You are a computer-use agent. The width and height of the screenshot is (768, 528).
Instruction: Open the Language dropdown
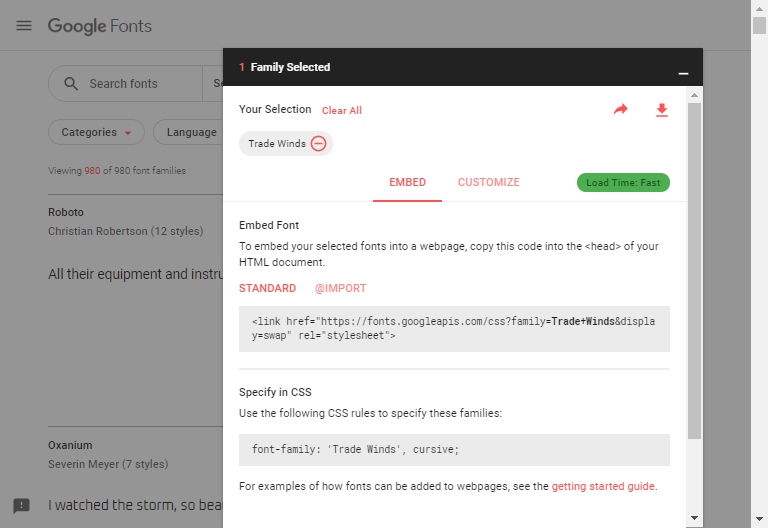coord(189,132)
